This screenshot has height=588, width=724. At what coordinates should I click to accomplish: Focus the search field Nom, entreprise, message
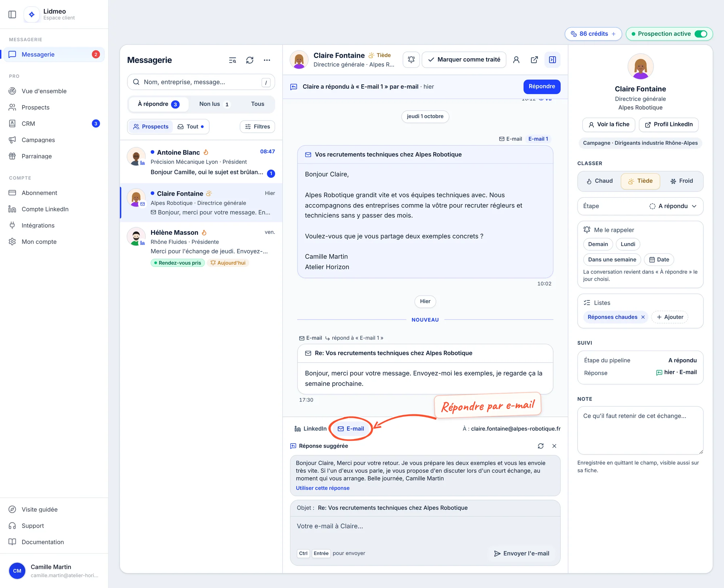coord(201,82)
